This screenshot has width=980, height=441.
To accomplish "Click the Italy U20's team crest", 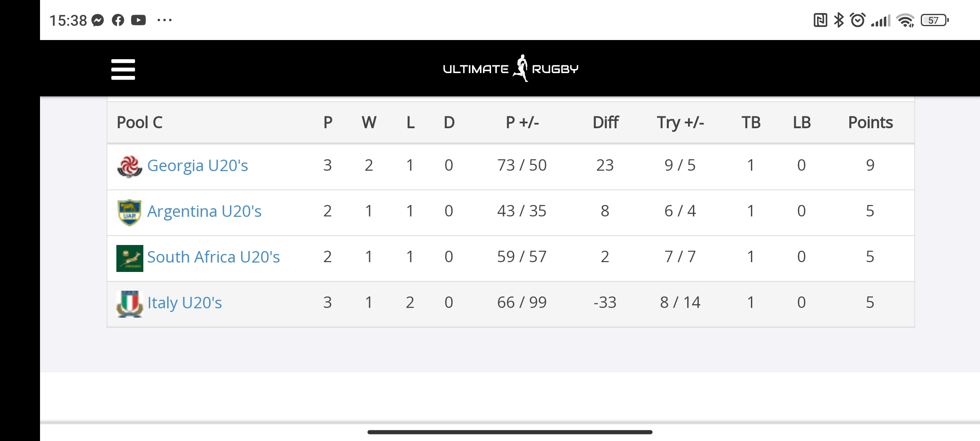I will pyautogui.click(x=129, y=304).
